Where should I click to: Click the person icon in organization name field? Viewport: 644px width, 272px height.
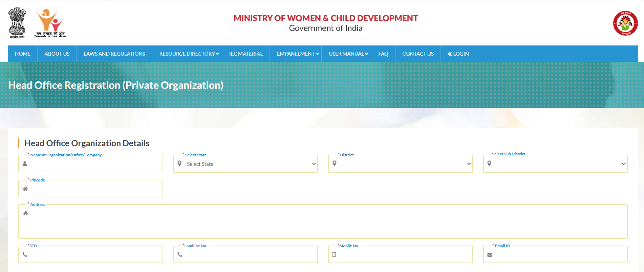[25, 164]
